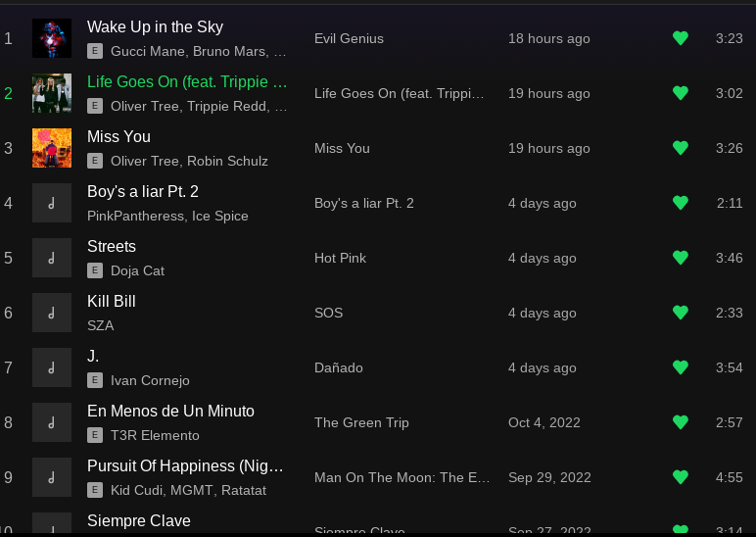Click heart icon for J. by Ivan Cornejo
The height and width of the screenshot is (537, 756).
pos(681,368)
